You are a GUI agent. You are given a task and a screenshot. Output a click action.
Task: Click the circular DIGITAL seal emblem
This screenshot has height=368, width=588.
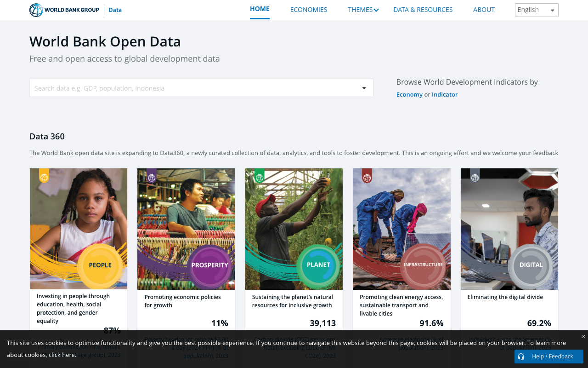[531, 264]
